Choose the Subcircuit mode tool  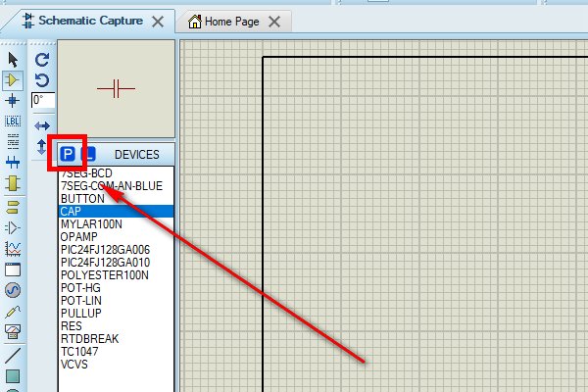13,183
